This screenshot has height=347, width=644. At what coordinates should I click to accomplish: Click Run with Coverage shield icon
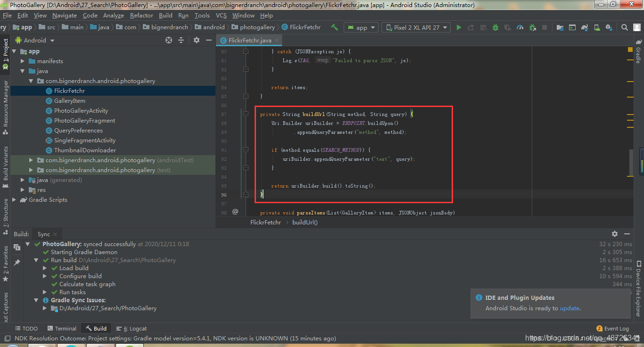click(x=508, y=27)
